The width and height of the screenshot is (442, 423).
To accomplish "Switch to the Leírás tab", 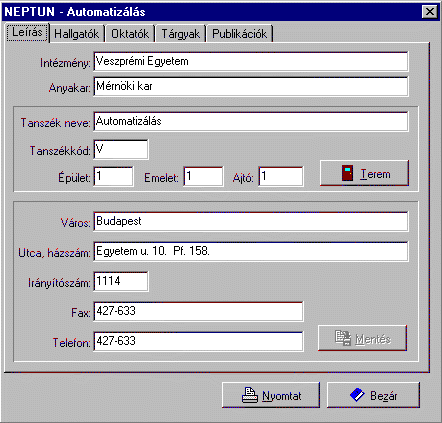I will [27, 32].
